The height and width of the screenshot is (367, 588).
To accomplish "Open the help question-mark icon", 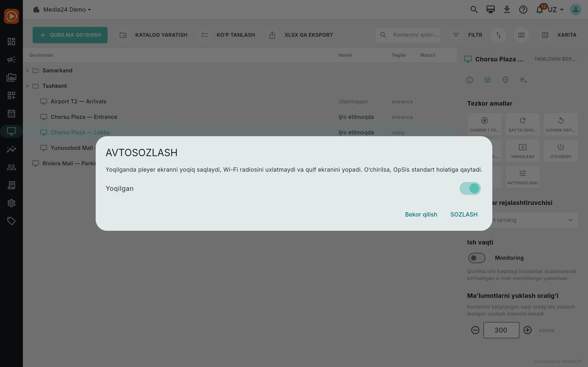I will click(x=523, y=10).
